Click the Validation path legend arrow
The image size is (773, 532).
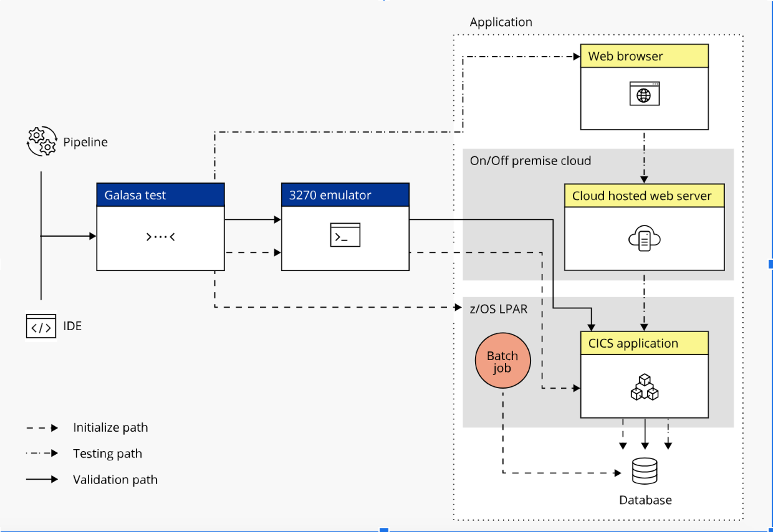[42, 480]
